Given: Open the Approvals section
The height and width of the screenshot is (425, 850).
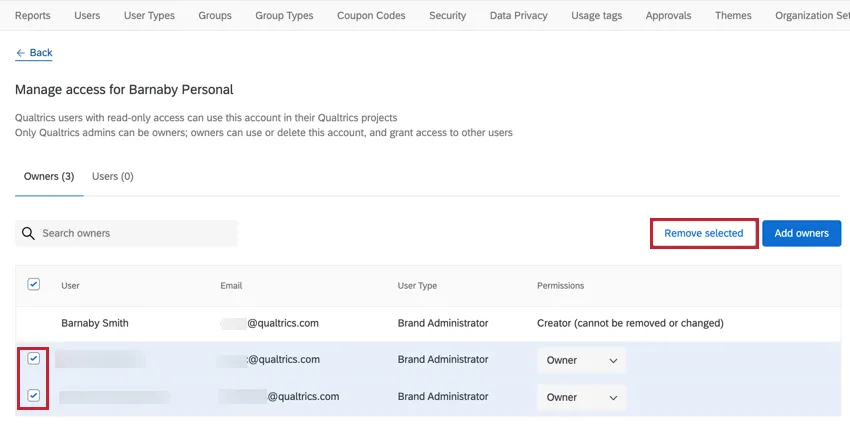Looking at the screenshot, I should coord(668,15).
